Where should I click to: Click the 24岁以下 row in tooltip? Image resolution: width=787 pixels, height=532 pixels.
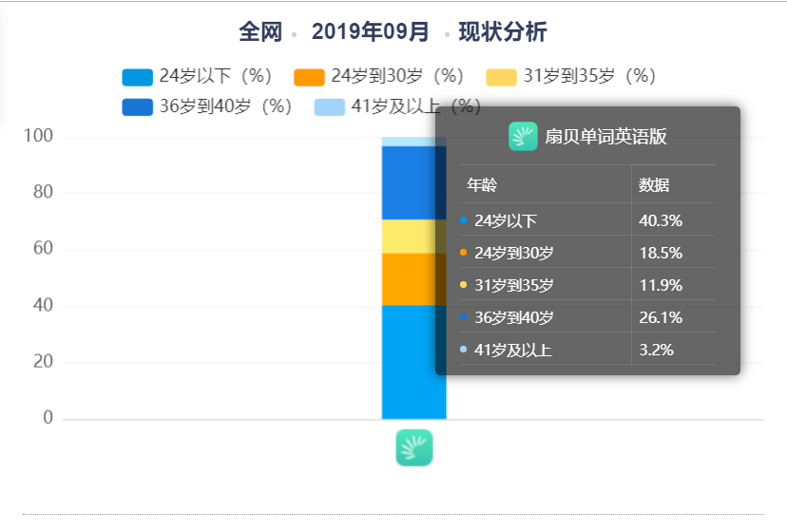(x=587, y=220)
